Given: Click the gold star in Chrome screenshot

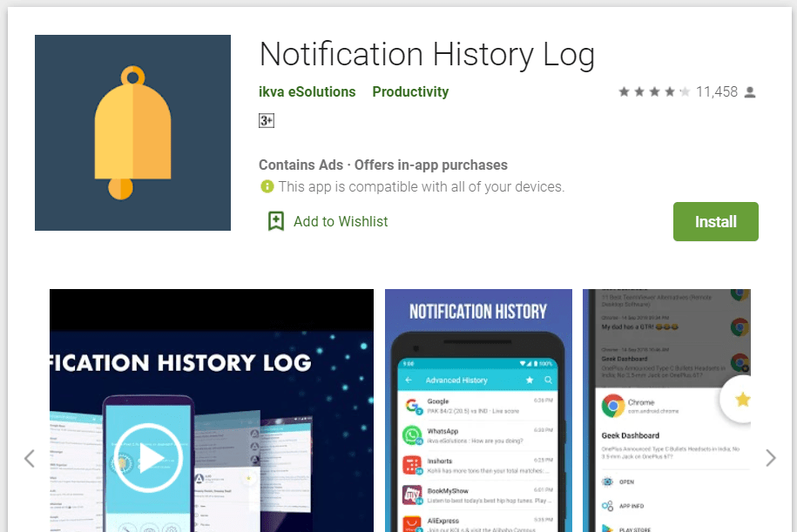Looking at the screenshot, I should tap(743, 400).
